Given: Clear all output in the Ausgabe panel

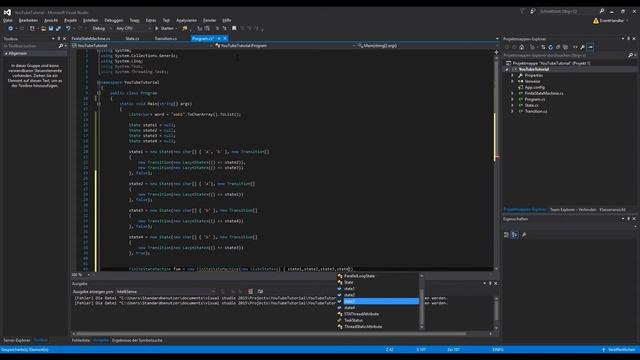Looking at the screenshot, I should tap(250, 291).
